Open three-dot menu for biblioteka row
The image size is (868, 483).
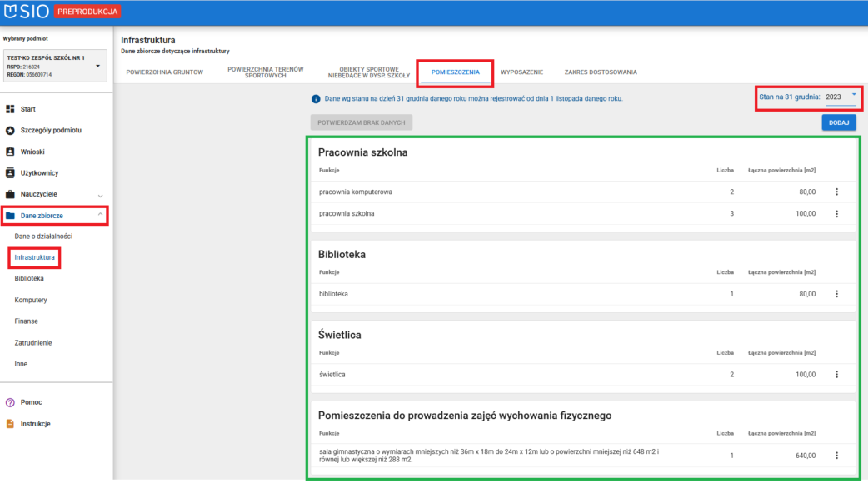pyautogui.click(x=836, y=294)
